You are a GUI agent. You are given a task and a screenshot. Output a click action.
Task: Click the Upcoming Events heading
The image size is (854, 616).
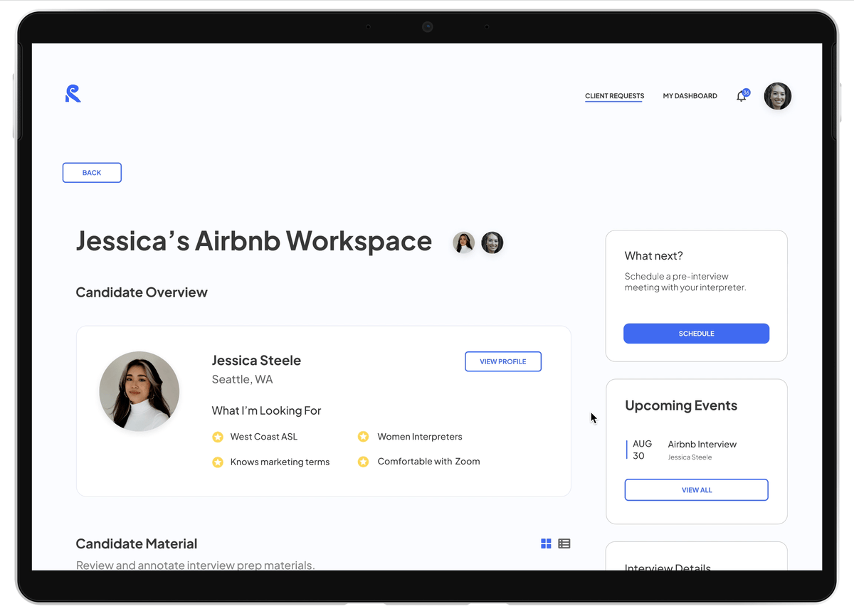[681, 405]
